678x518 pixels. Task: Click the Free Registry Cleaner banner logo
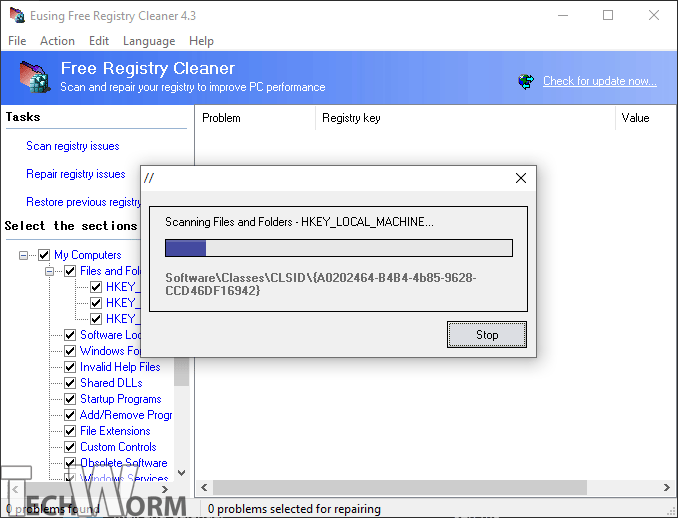click(x=35, y=77)
